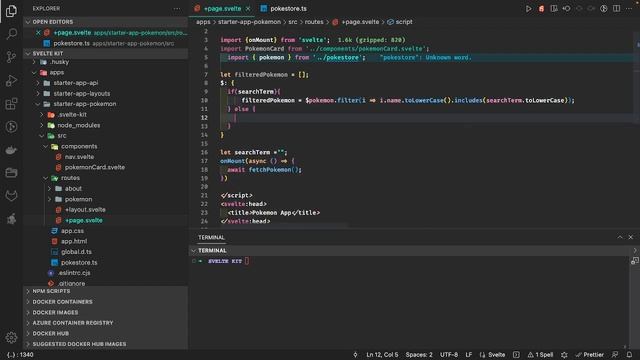640x360 pixels.
Task: Maximize the terminal panel with the chevron
Action: pyautogui.click(x=620, y=237)
